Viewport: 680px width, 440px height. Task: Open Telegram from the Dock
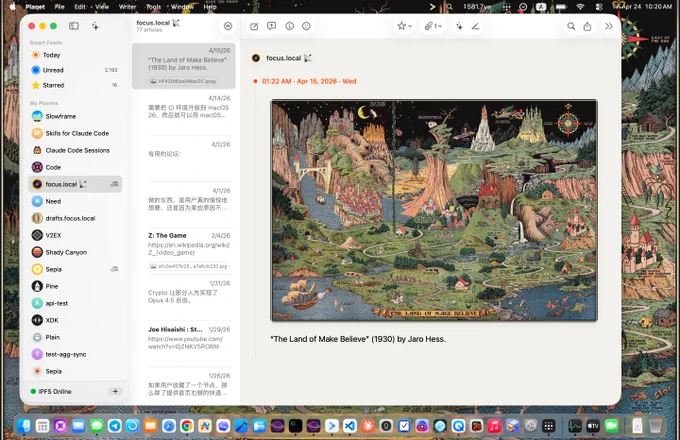(x=114, y=426)
